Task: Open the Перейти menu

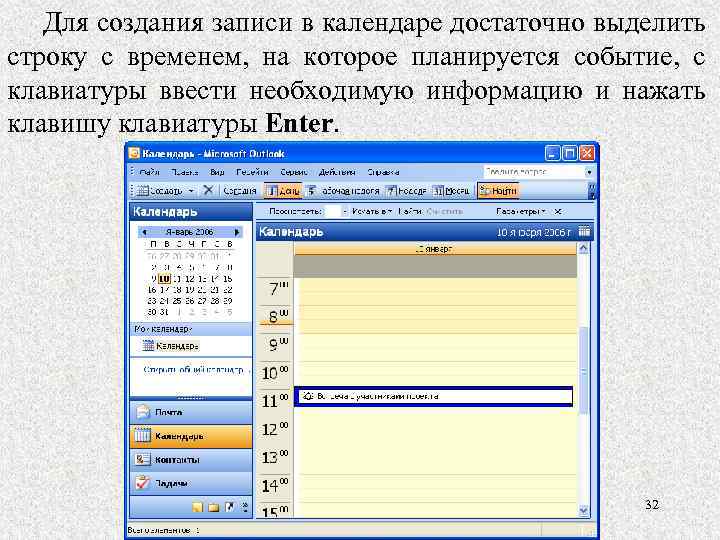Action: (252, 172)
